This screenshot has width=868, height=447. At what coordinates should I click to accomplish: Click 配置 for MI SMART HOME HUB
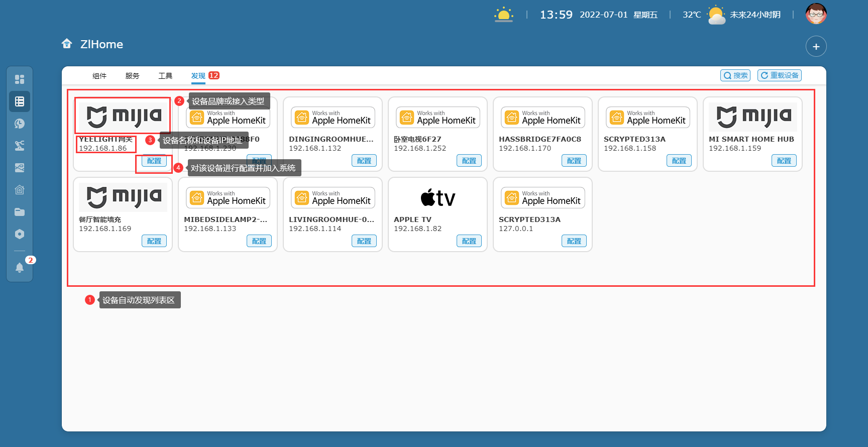click(x=784, y=161)
